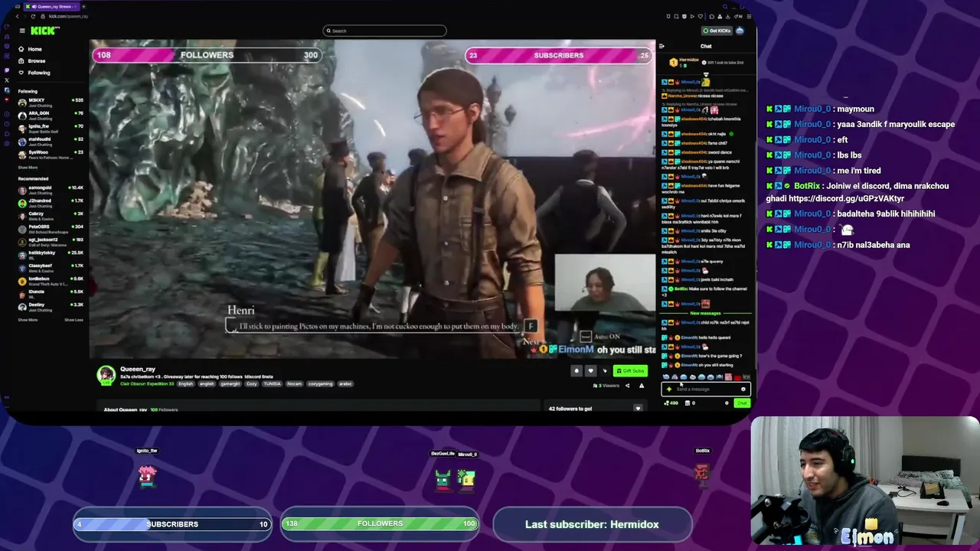The width and height of the screenshot is (980, 551).
Task: Click the Get KICKs button
Action: (x=717, y=31)
